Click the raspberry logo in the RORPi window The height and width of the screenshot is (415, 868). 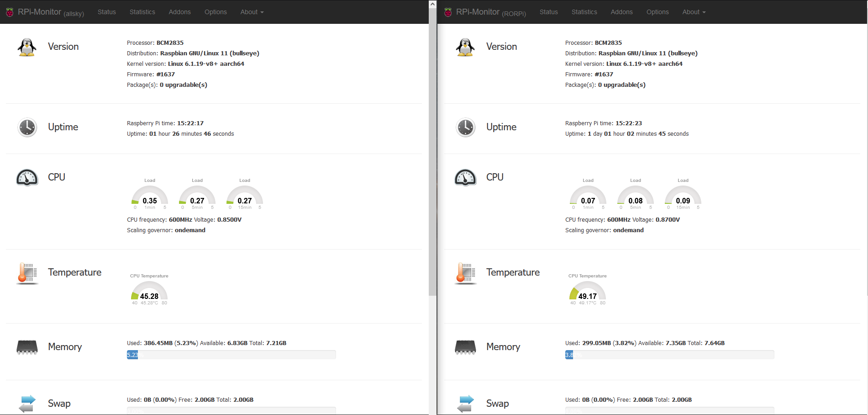tap(448, 12)
